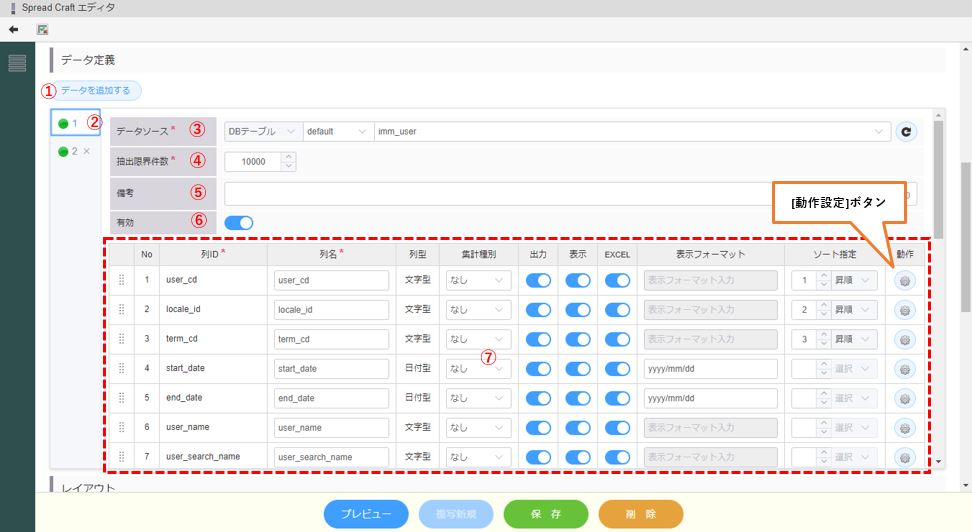The image size is (972, 532).
Task: Click the spreadsheet icon in top toolbar
Action: (42, 30)
